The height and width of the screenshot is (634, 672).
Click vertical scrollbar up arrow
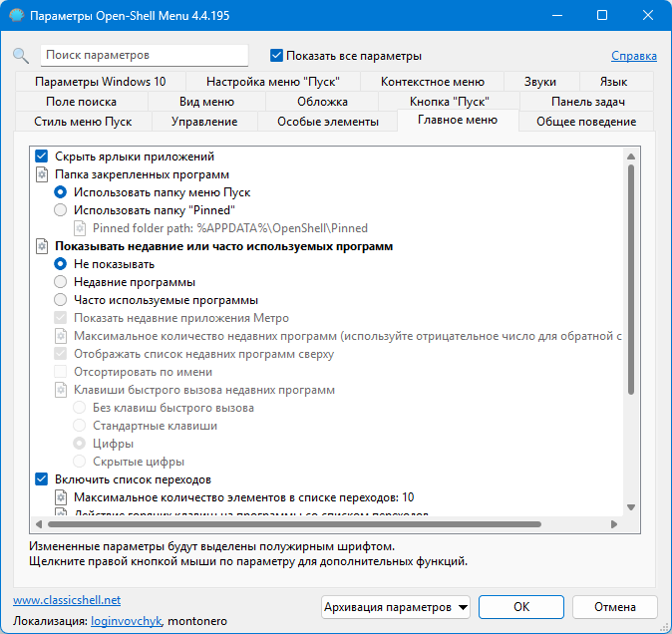(x=631, y=157)
